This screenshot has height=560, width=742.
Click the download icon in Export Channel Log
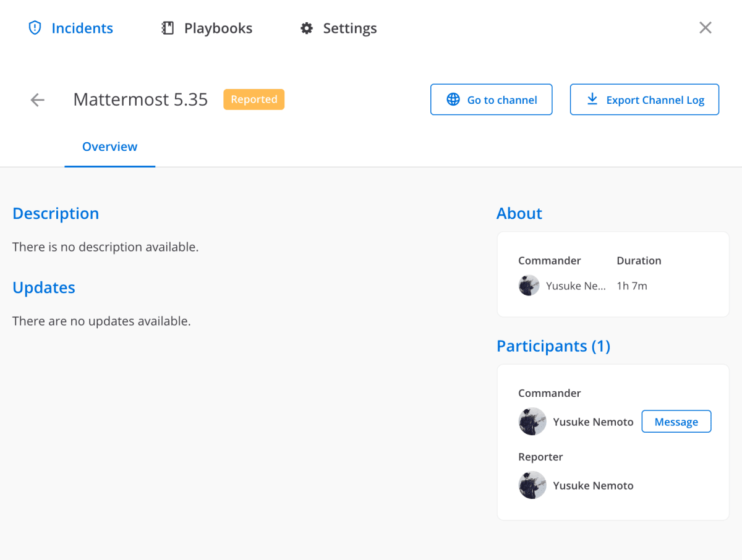pyautogui.click(x=592, y=99)
